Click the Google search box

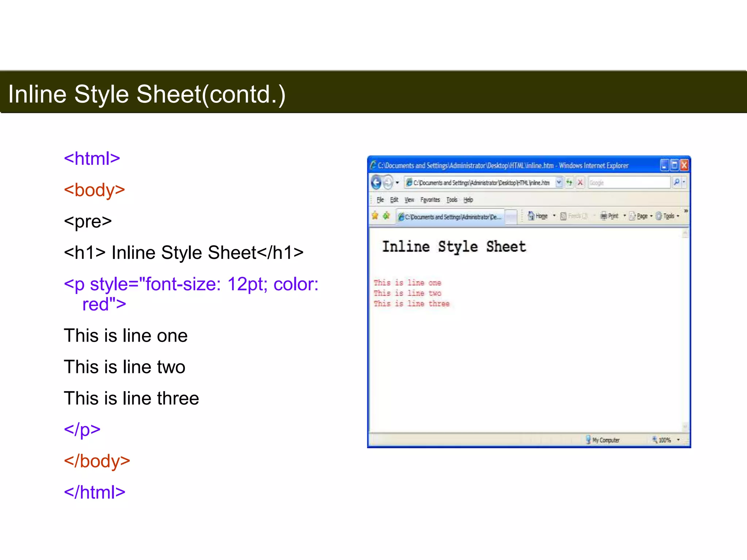coord(629,183)
